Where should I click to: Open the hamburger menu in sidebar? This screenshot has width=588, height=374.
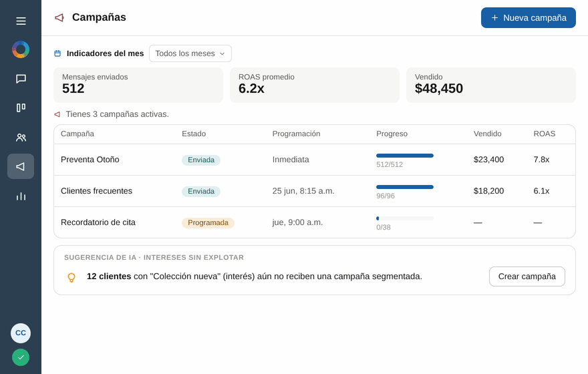[21, 21]
